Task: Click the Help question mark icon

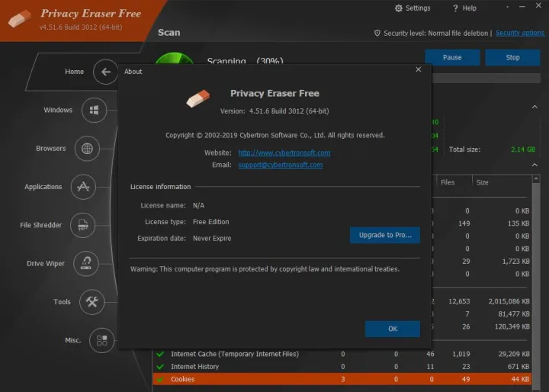Action: pos(455,8)
